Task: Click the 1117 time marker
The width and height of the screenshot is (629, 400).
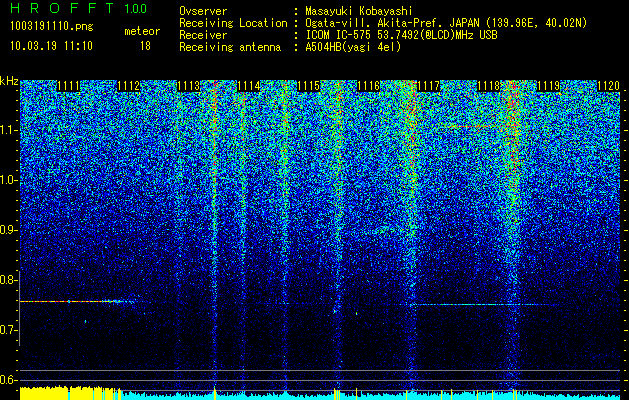Action: [428, 86]
